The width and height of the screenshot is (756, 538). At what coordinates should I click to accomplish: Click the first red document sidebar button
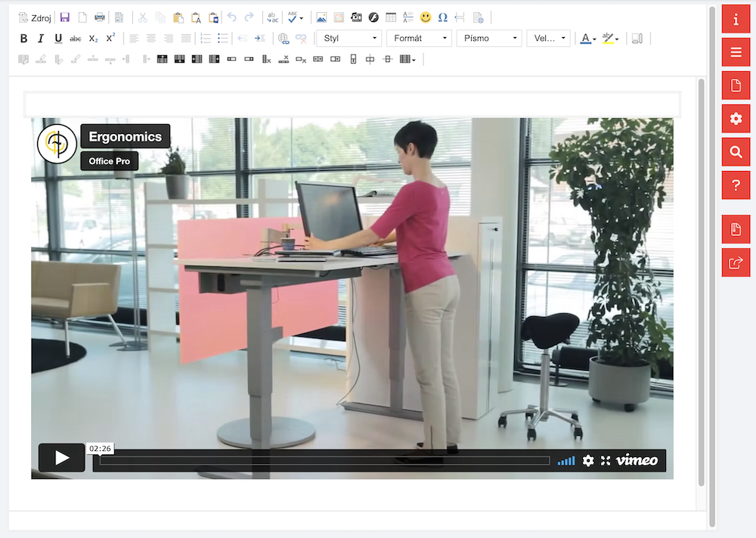click(736, 86)
